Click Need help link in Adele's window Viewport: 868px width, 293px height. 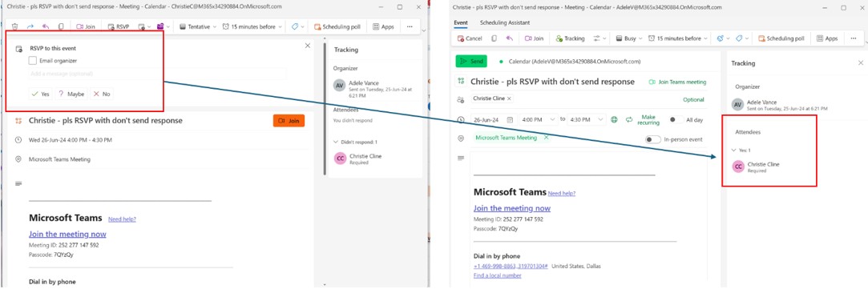(561, 193)
